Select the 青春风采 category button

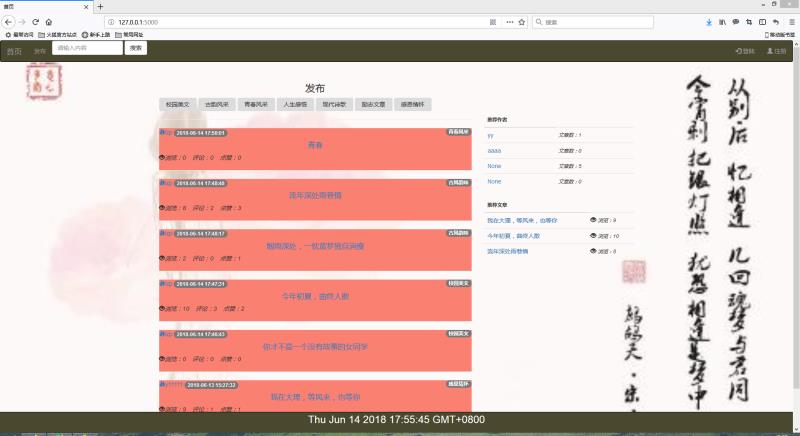click(256, 105)
